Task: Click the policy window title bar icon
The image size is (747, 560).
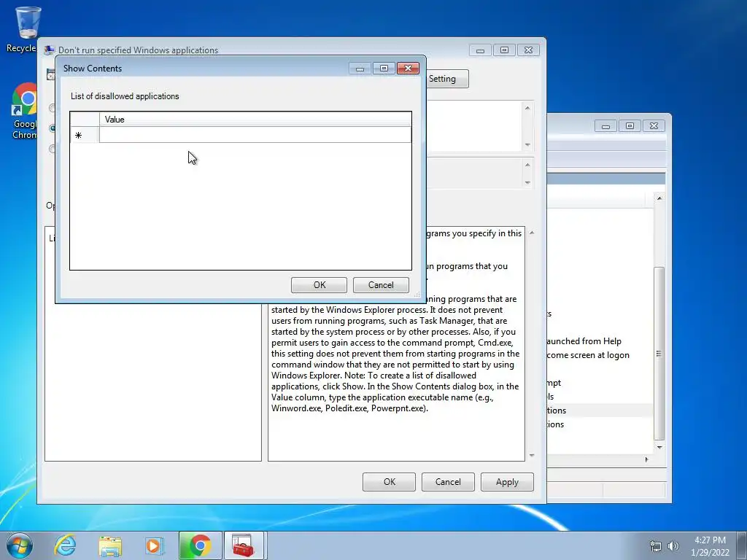Action: (x=49, y=50)
